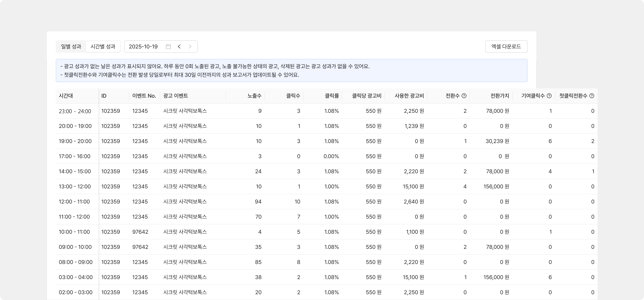The image size is (644, 300).
Task: Show help tooltip next to 첫클릭전환수 header
Action: click(x=592, y=96)
